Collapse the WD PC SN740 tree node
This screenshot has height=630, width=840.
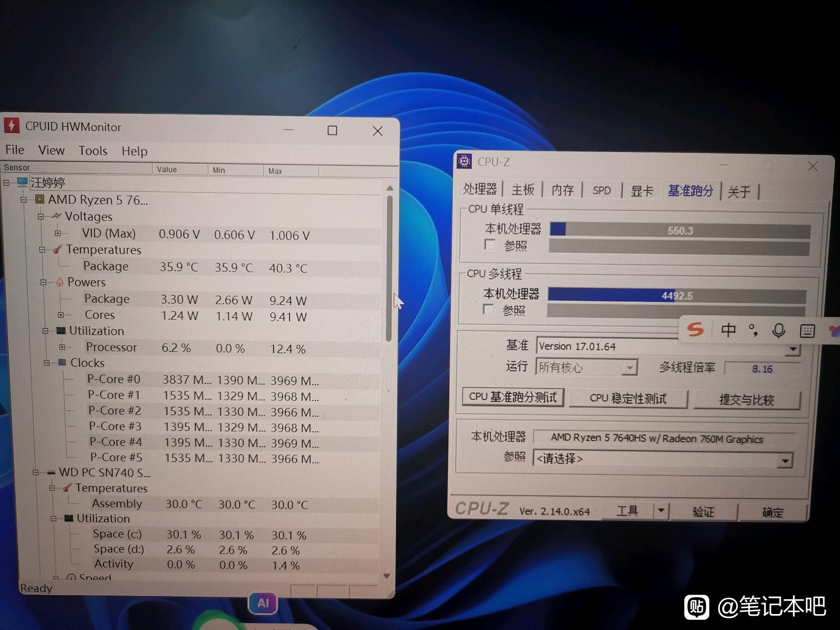tap(36, 472)
